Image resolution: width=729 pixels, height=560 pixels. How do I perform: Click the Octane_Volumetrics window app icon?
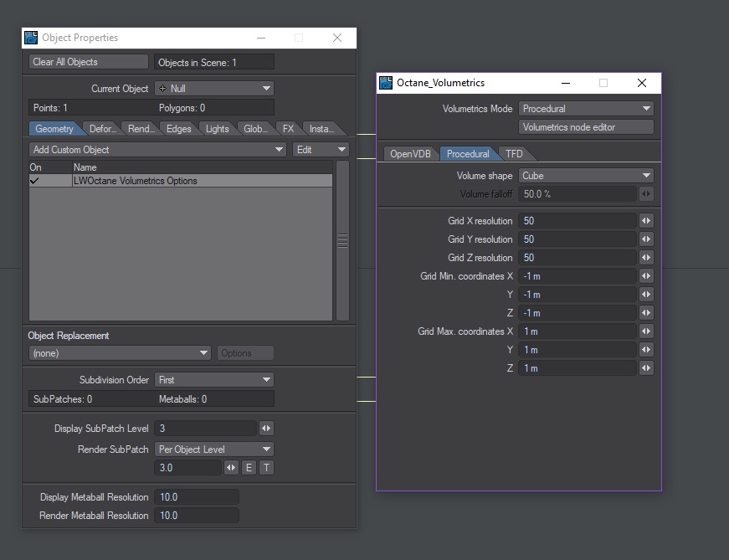click(385, 83)
